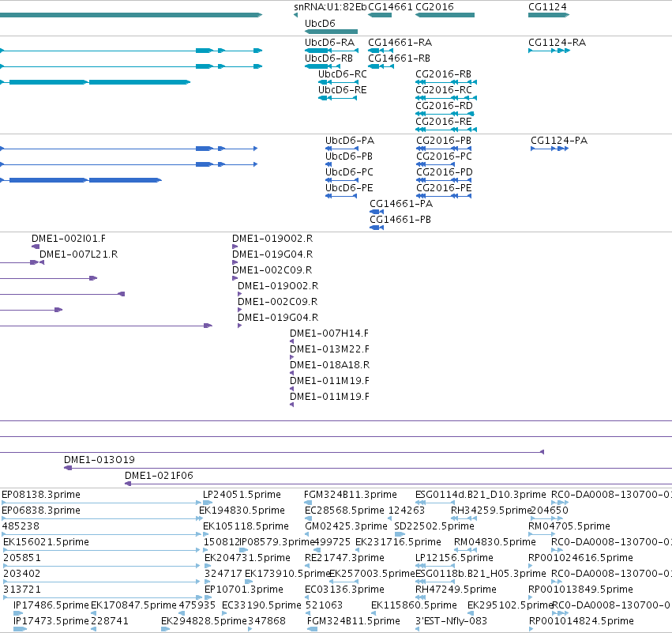The image size is (672, 633).
Task: Click the LP24051.5prime EST label
Action: click(x=242, y=495)
